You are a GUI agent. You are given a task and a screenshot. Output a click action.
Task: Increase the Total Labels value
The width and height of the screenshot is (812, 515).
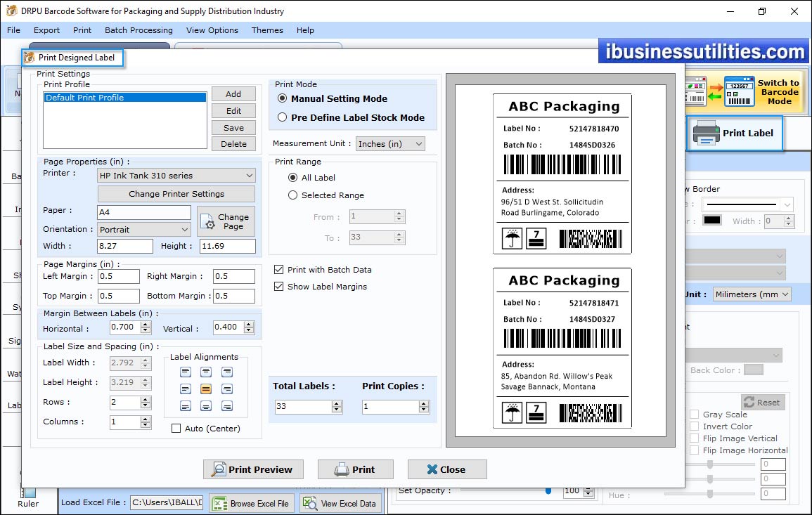[x=337, y=404]
